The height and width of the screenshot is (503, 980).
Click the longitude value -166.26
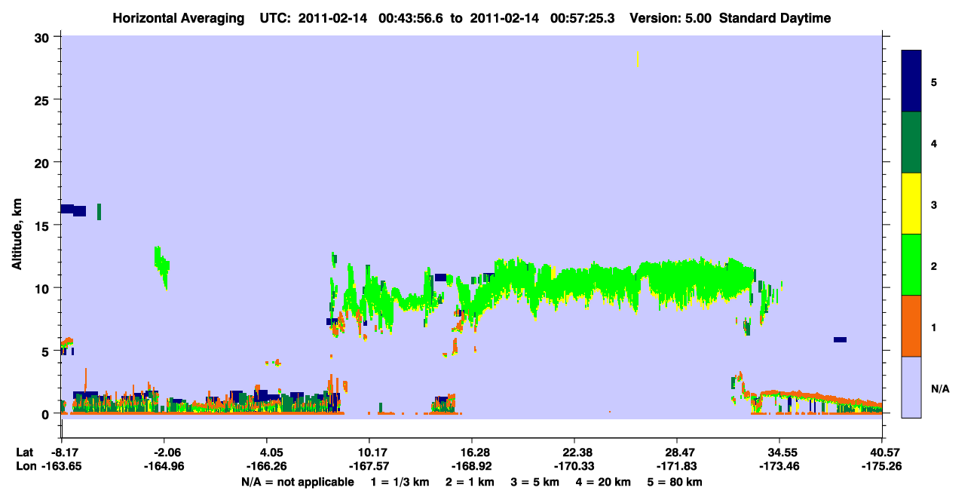[x=267, y=467]
